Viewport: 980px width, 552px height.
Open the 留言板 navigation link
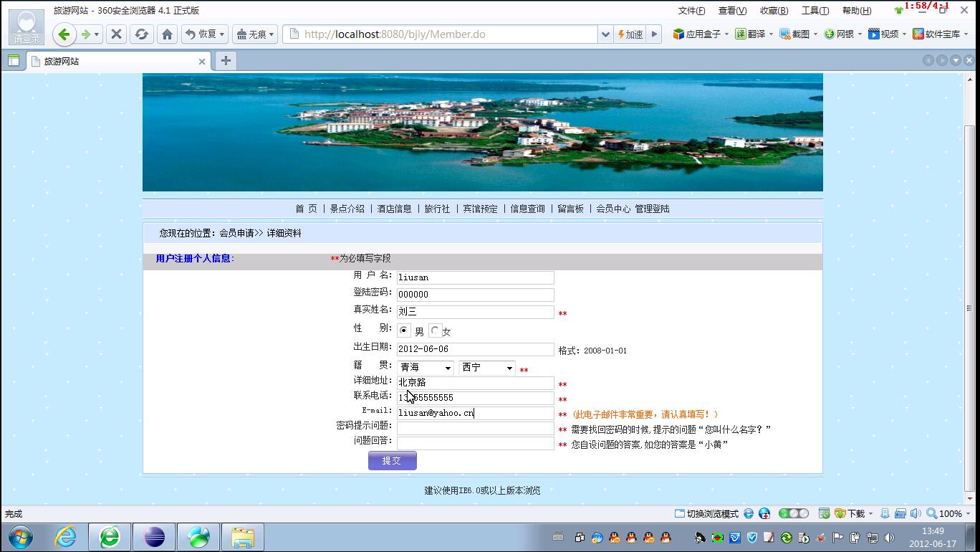[x=570, y=209]
